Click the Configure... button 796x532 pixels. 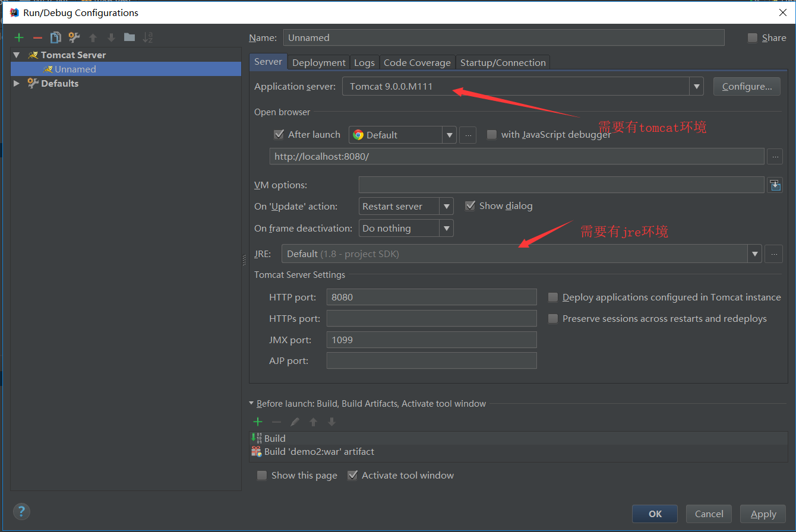pyautogui.click(x=747, y=87)
